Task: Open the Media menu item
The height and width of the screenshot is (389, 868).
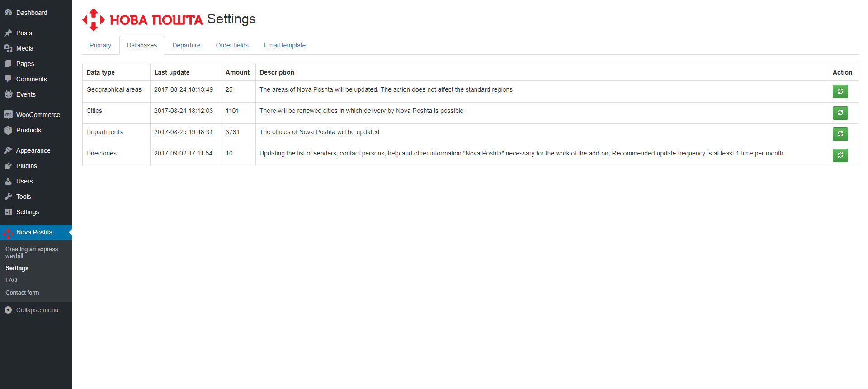Action: (x=25, y=48)
